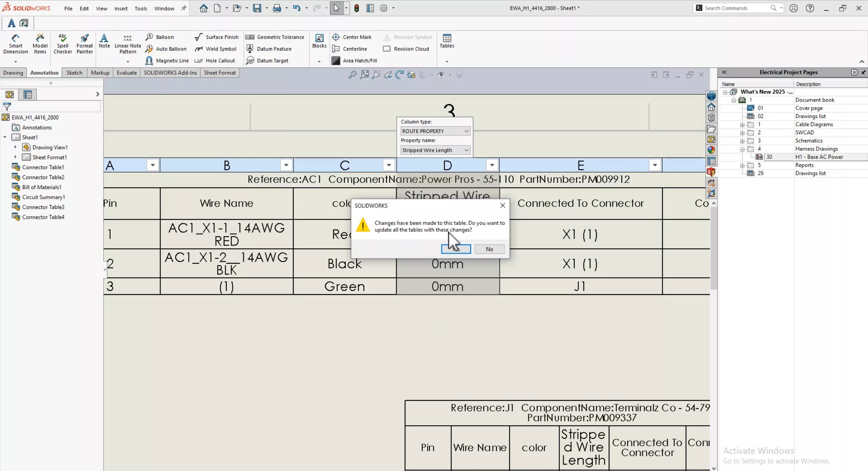Viewport: 868px width, 471px height.
Task: Open column E header dropdown arrow
Action: click(655, 165)
